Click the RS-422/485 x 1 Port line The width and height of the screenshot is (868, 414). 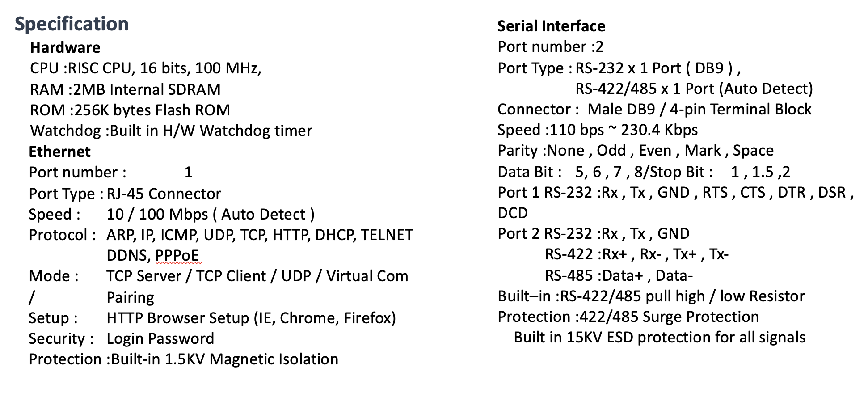(x=694, y=89)
